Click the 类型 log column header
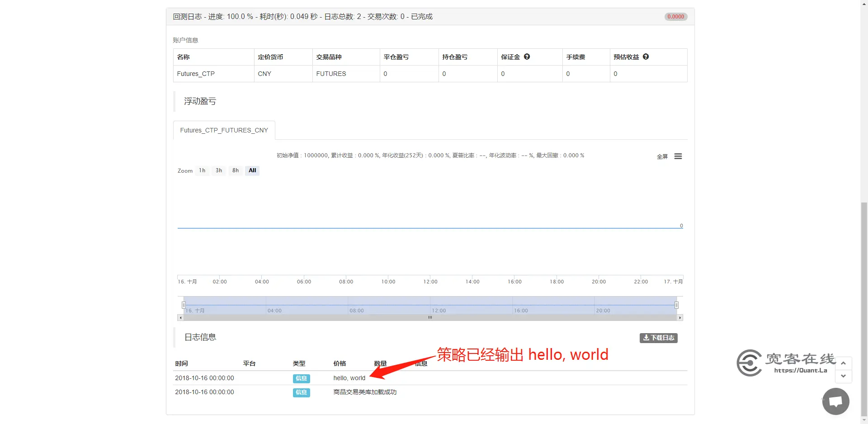868x424 pixels. pyautogui.click(x=299, y=363)
